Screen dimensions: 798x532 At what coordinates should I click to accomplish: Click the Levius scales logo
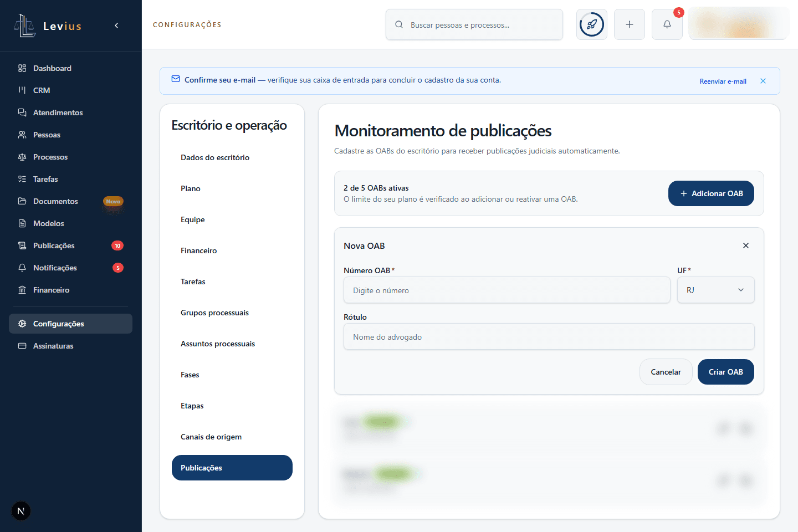[x=24, y=25]
